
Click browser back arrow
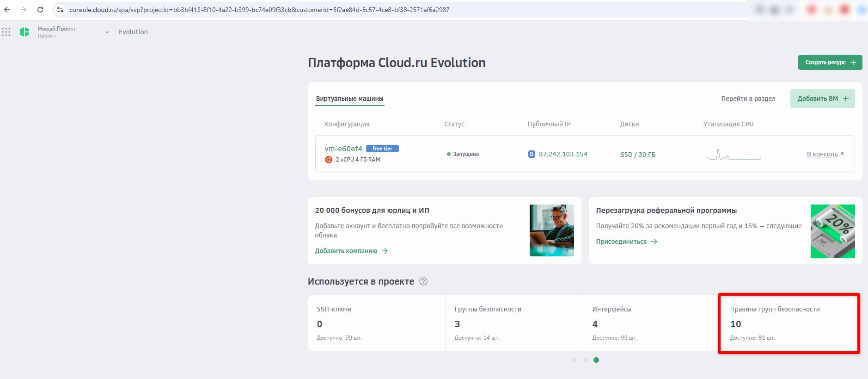pyautogui.click(x=7, y=10)
